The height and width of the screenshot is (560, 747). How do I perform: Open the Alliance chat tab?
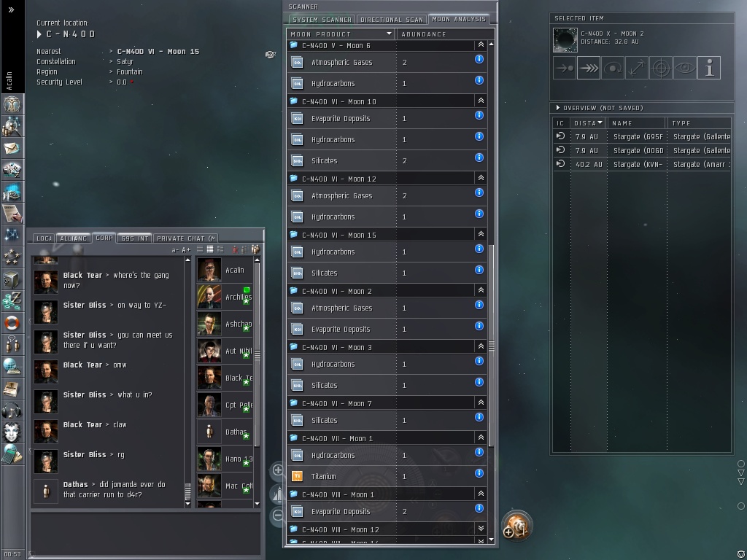pyautogui.click(x=74, y=238)
